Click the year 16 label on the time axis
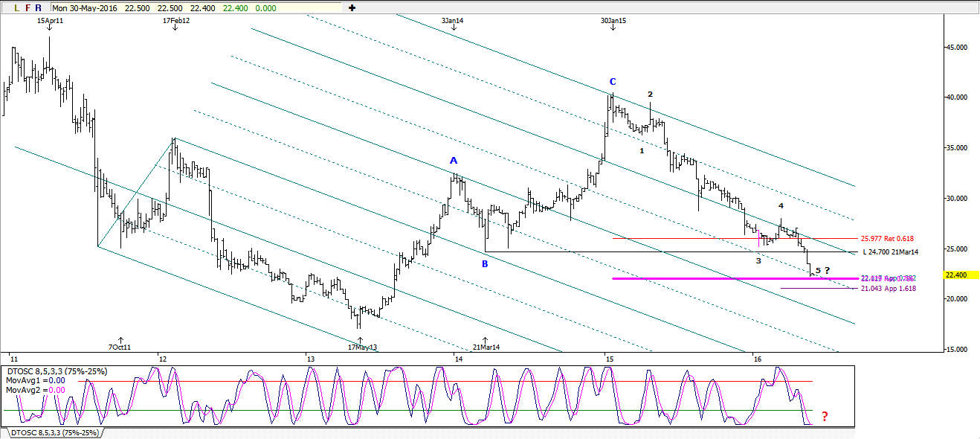The image size is (980, 439). 757,359
